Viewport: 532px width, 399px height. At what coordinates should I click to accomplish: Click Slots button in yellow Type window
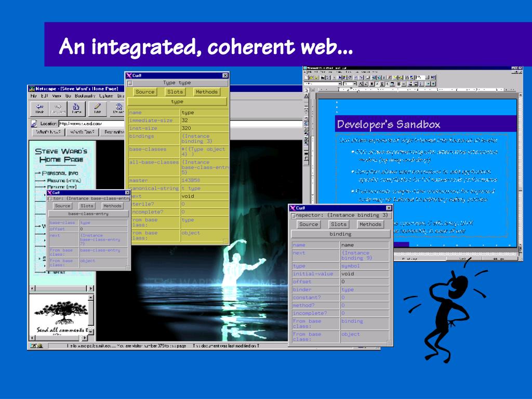(175, 92)
